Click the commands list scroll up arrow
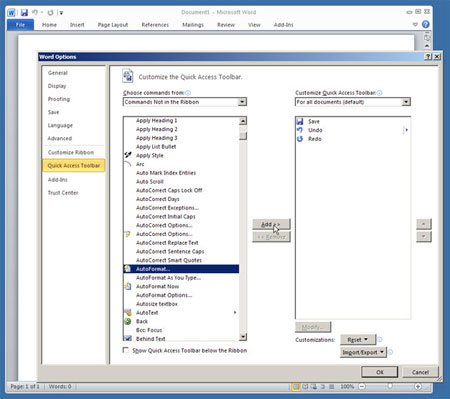Viewport: 450px width, 399px height. [x=243, y=121]
